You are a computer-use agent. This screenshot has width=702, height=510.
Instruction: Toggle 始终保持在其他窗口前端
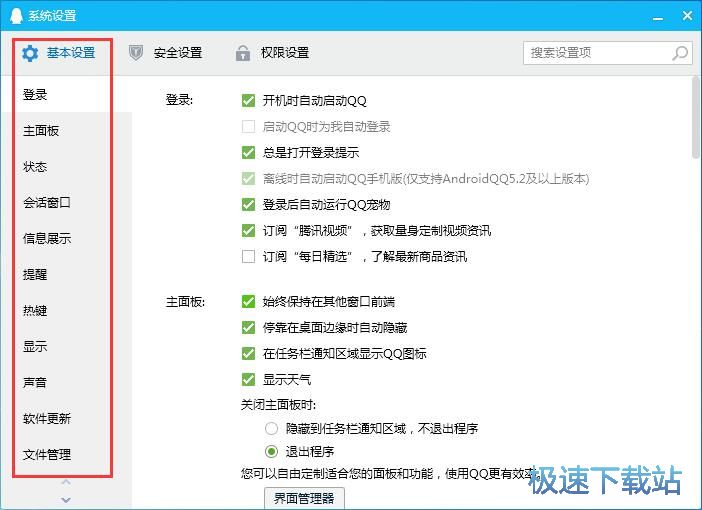click(248, 301)
